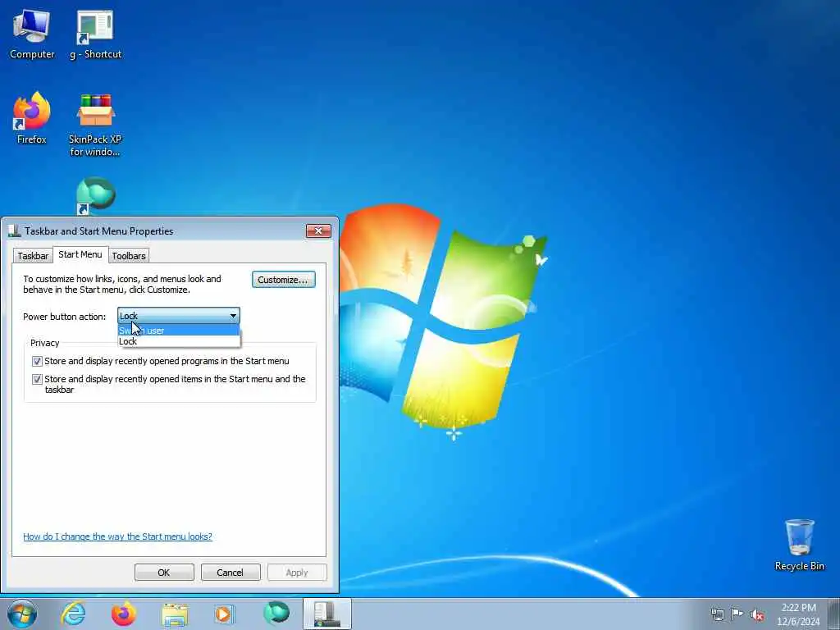Screen dimensions: 840x630
Task: Confirm with the OK button
Action: 164,572
